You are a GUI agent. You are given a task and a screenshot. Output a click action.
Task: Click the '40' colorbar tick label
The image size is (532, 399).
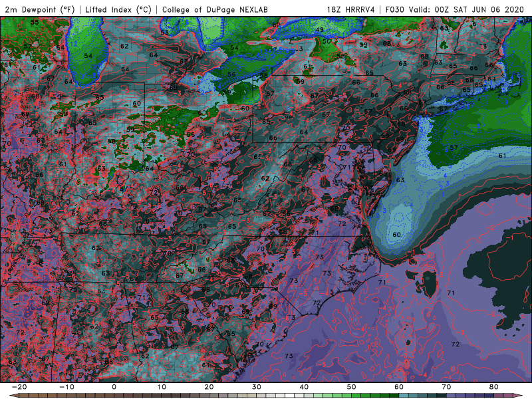304,387
